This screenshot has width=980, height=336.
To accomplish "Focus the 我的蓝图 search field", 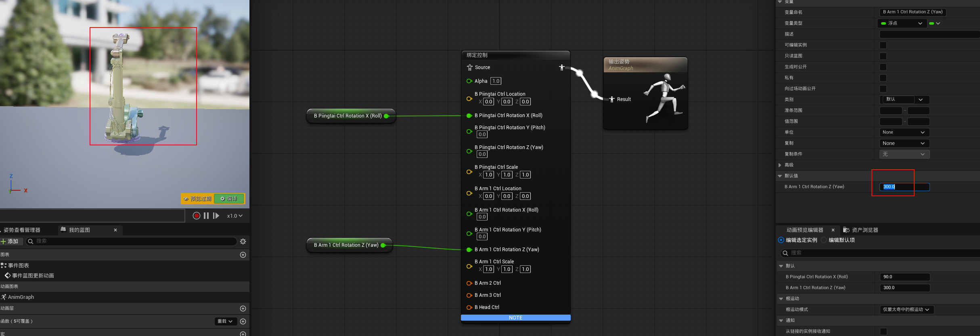I will [x=131, y=241].
